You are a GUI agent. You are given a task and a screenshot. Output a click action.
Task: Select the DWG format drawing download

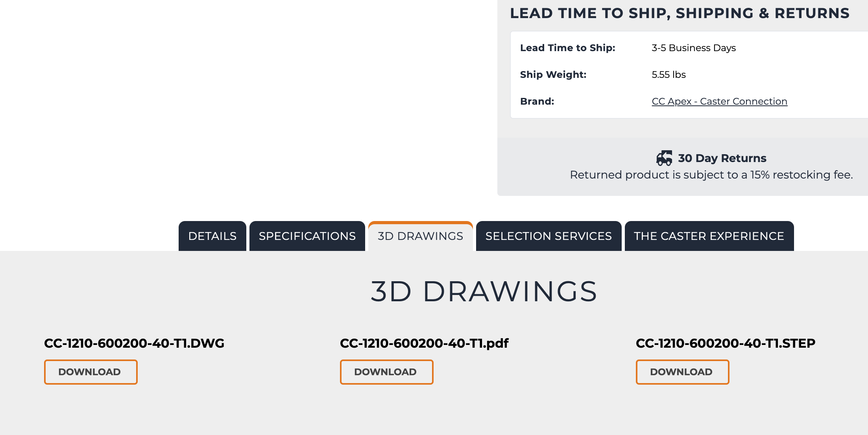(90, 372)
